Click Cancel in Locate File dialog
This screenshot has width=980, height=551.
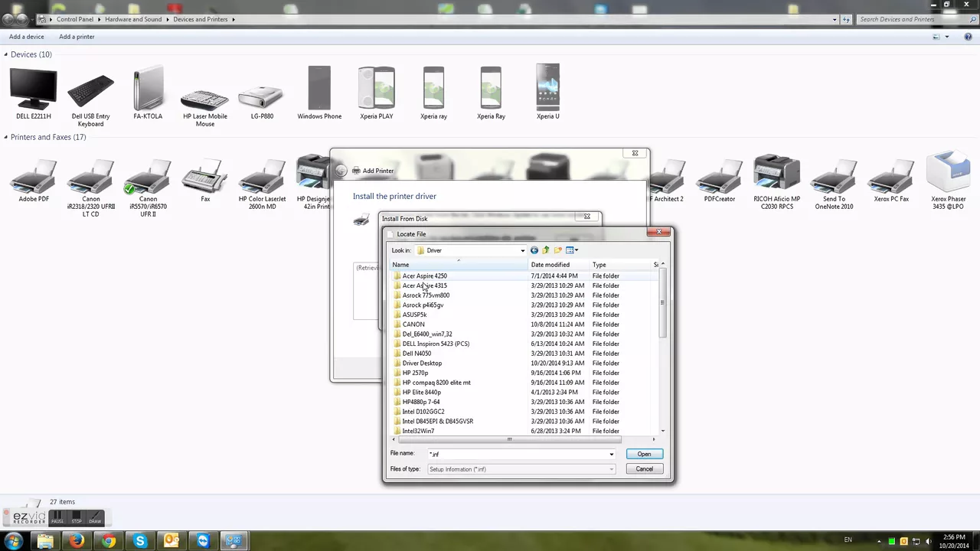[x=644, y=469]
